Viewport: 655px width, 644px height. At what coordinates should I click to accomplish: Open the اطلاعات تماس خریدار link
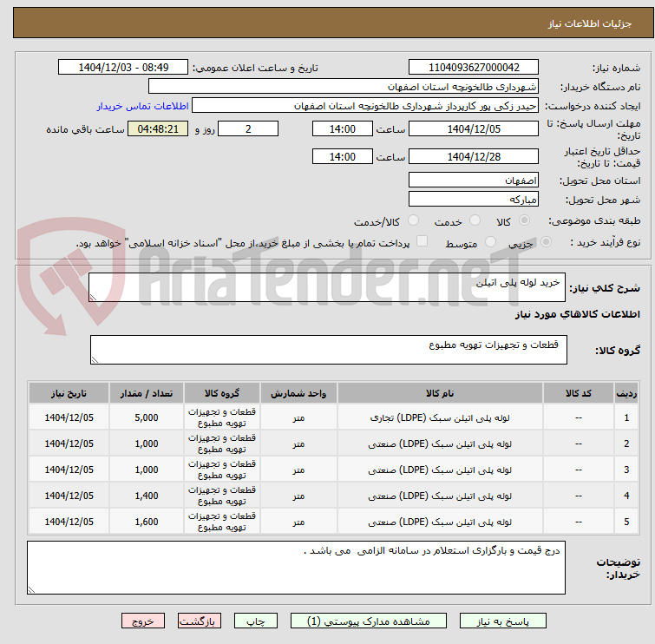[x=143, y=106]
